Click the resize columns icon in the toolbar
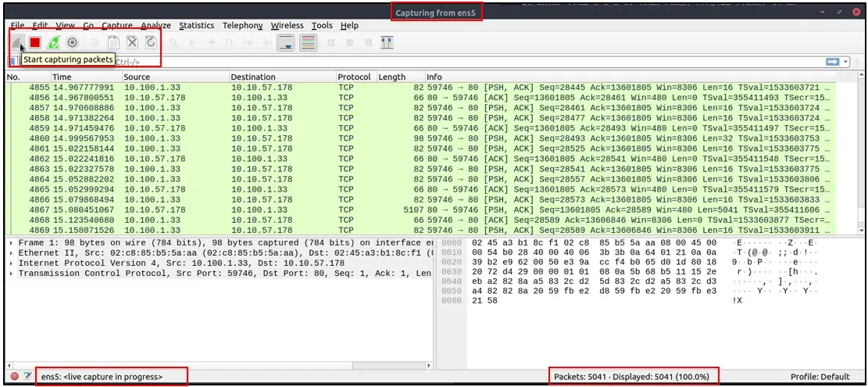Screen dimensions: 868x387 tap(387, 42)
